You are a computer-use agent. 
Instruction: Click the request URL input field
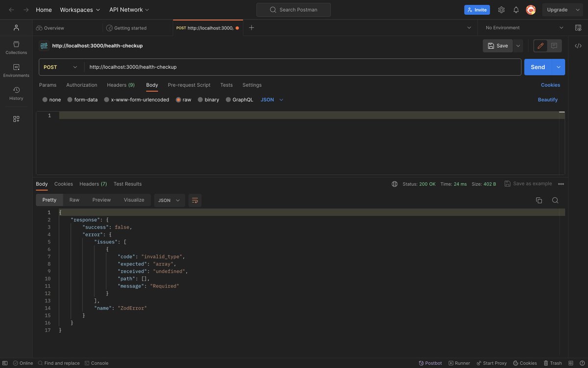pyautogui.click(x=302, y=67)
